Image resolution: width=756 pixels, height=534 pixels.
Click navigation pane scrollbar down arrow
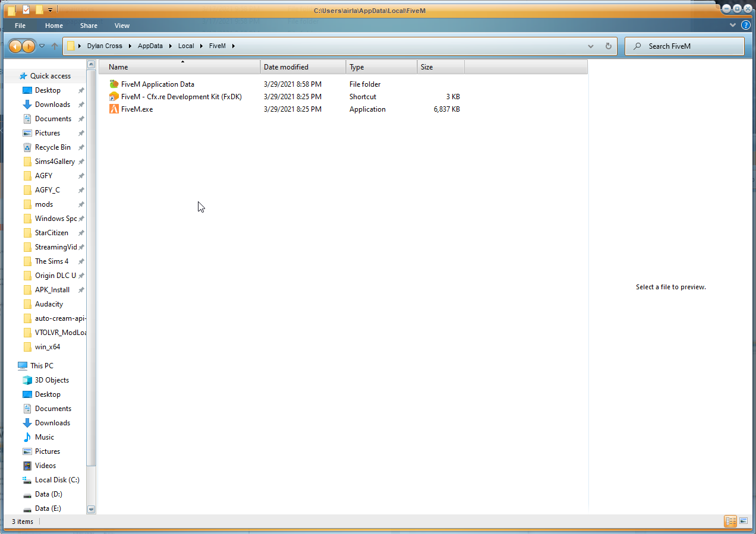91,509
